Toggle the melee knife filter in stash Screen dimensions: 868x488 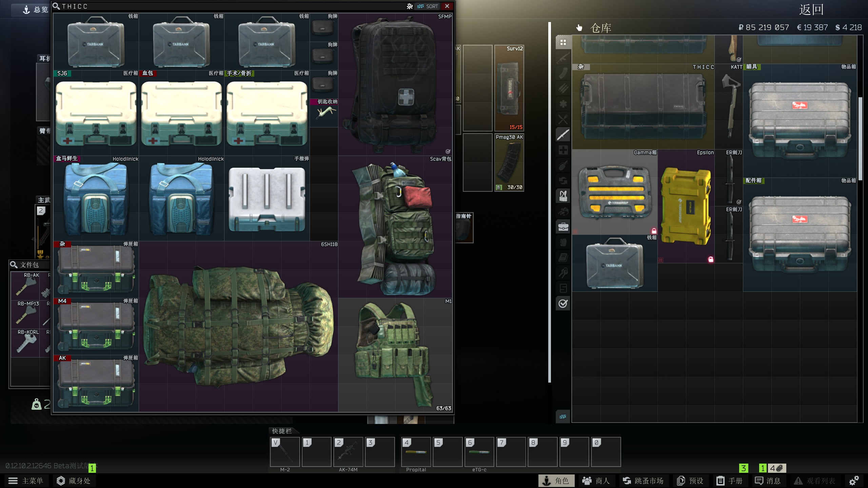[x=563, y=135]
